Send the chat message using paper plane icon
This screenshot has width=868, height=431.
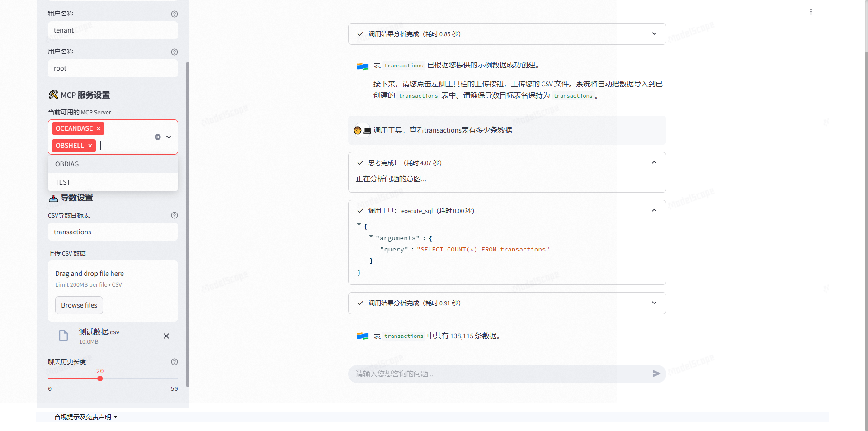(656, 374)
